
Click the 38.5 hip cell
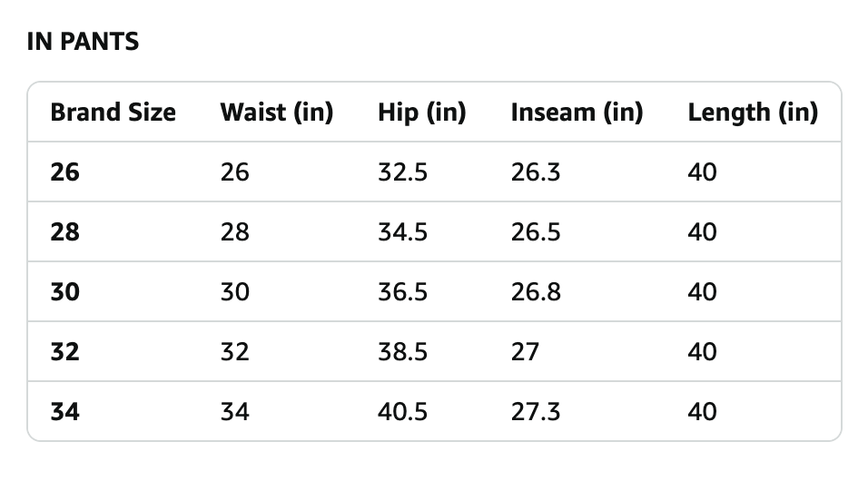[402, 351]
